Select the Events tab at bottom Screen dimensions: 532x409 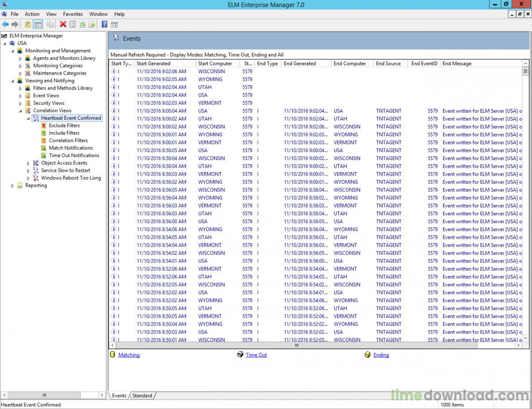tap(119, 396)
